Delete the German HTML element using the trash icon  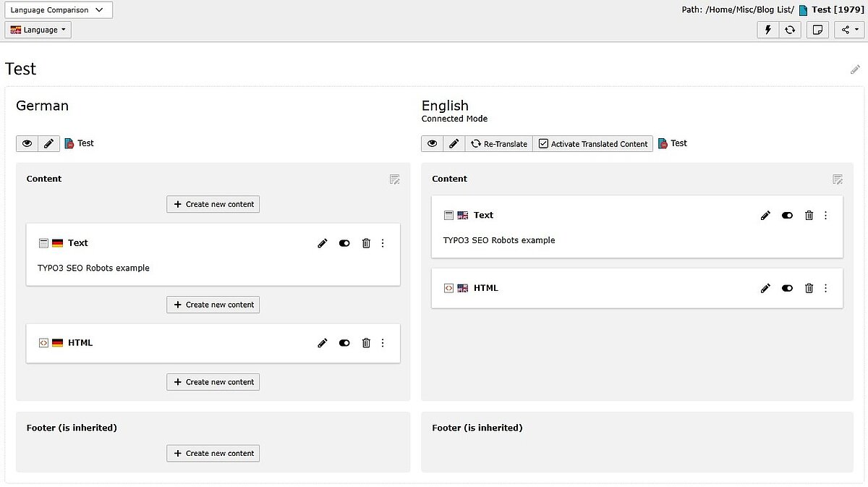coord(366,343)
